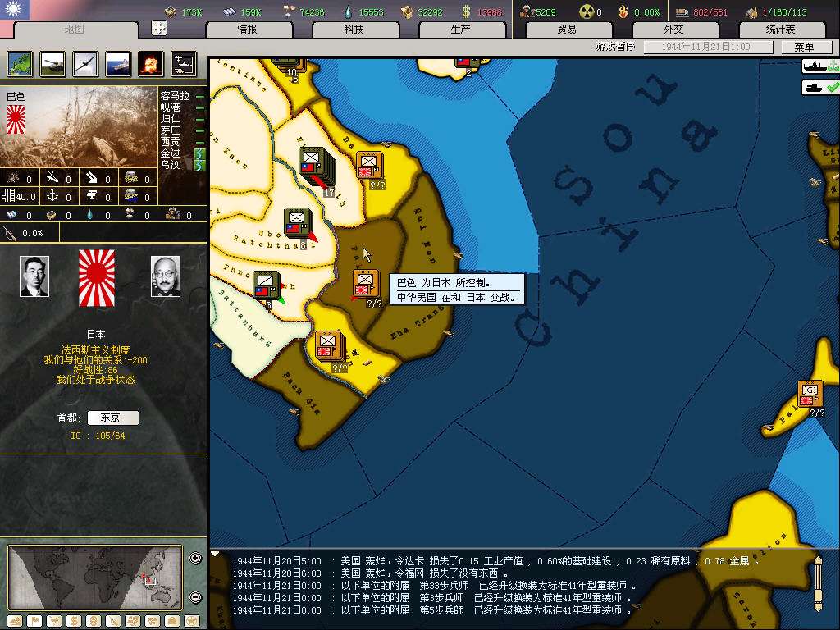Screen dimensions: 840x630
Task: Zoom in the minimap with plus
Action: click(x=195, y=558)
